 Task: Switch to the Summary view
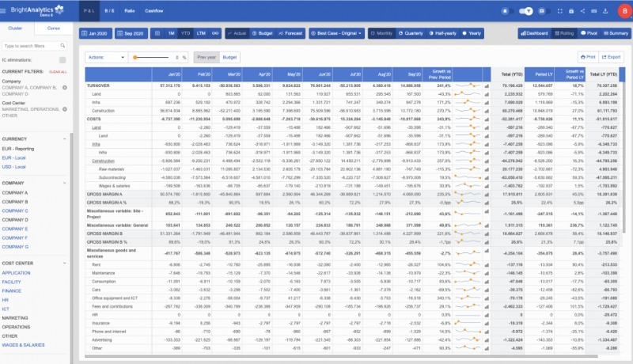pyautogui.click(x=616, y=33)
